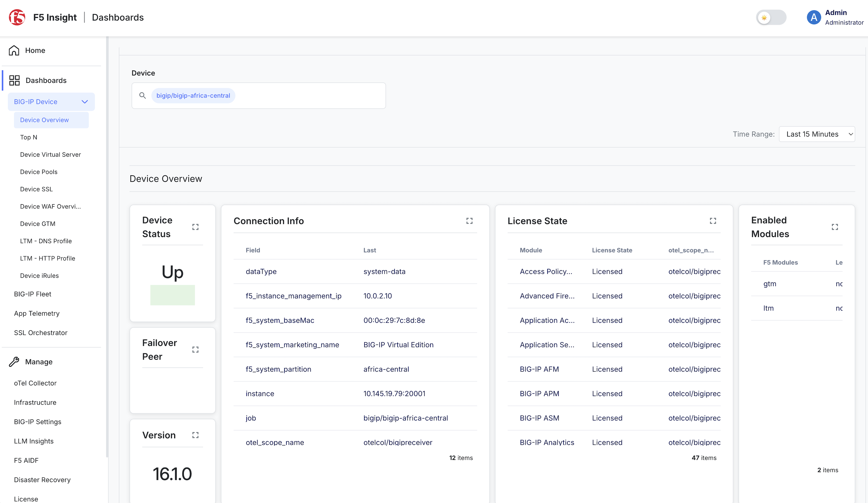Open Device Pools dashboard
868x503 pixels.
[x=39, y=171]
